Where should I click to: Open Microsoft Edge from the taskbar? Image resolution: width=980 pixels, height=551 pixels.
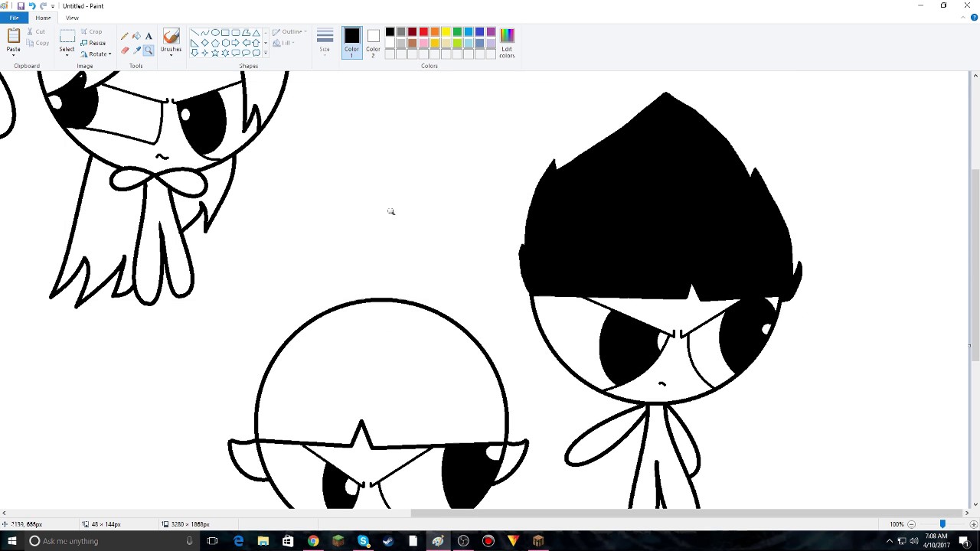pos(238,541)
